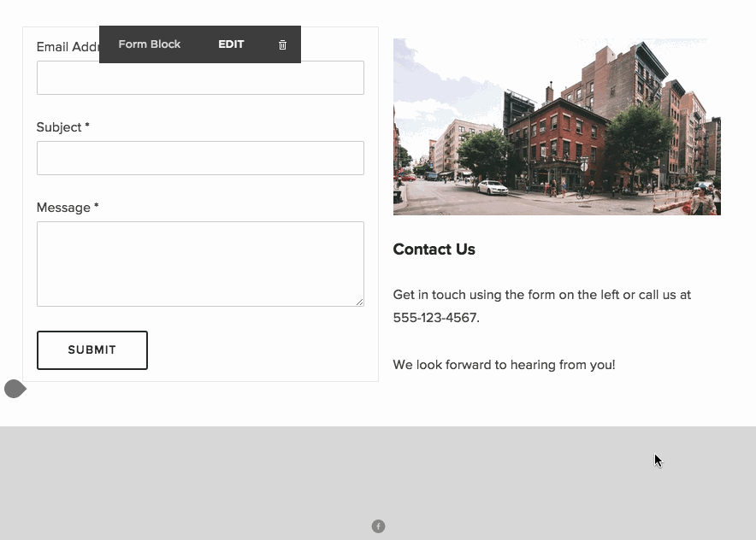Click the phone number 555-123-4567 text
Image resolution: width=756 pixels, height=540 pixels.
pyautogui.click(x=435, y=318)
